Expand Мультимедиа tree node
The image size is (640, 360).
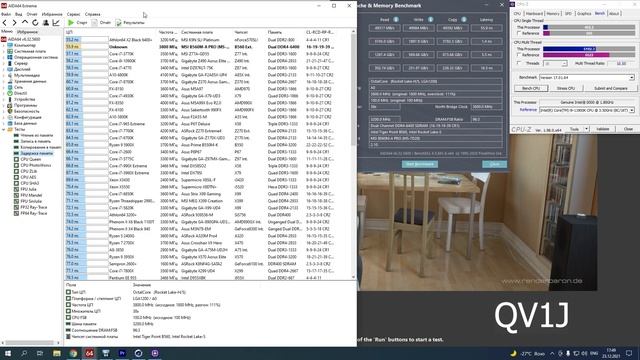click(x=4, y=76)
